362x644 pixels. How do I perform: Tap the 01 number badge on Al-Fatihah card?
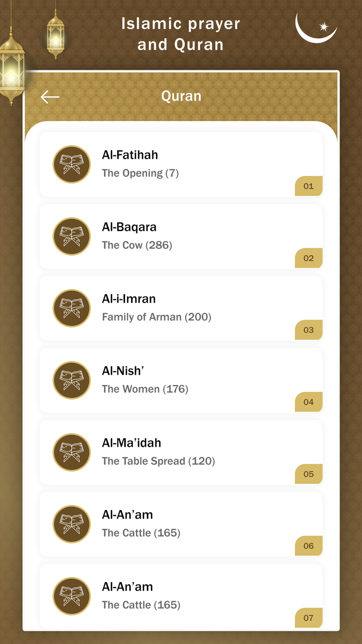pos(308,186)
